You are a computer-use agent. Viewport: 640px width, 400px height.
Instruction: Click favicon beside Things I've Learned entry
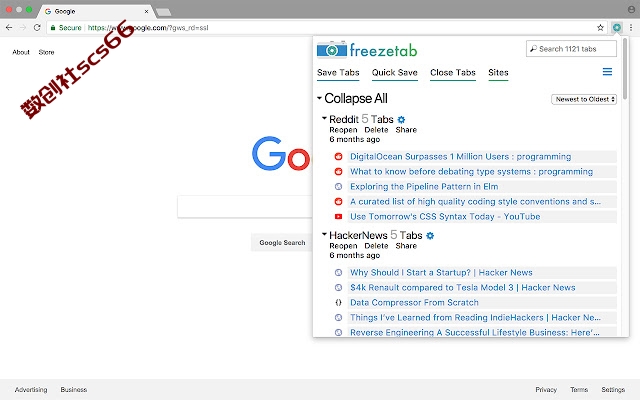click(x=338, y=317)
